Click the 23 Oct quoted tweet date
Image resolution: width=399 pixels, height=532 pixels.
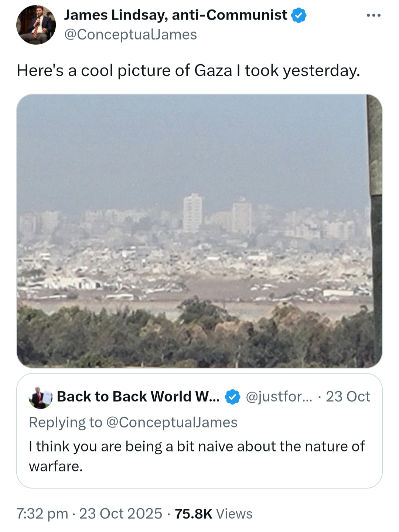[348, 397]
